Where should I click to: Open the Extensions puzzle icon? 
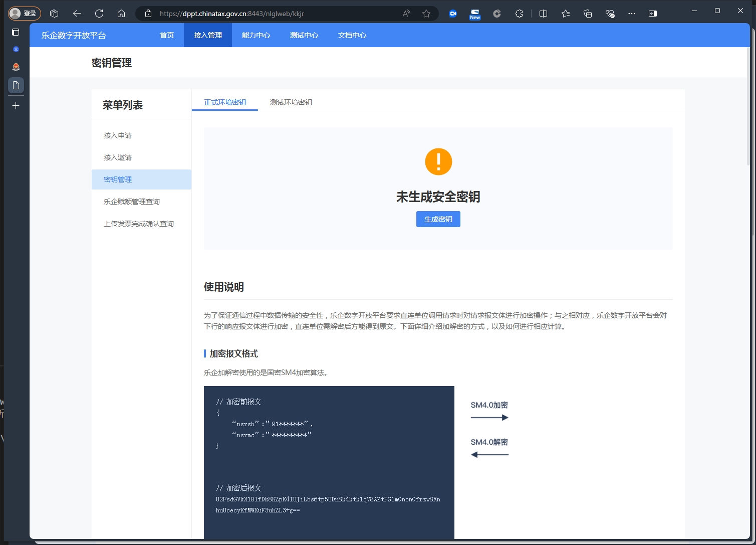point(519,14)
